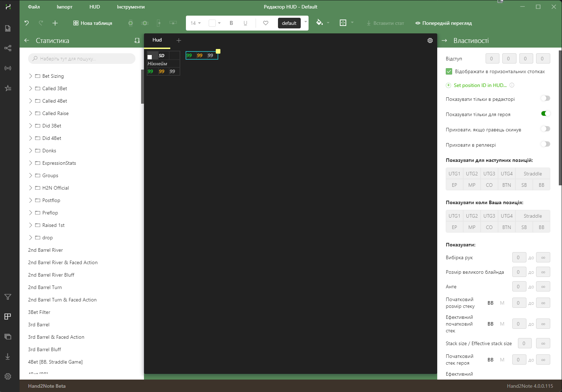Open the Файл menu
The height and width of the screenshot is (392, 562).
[34, 7]
